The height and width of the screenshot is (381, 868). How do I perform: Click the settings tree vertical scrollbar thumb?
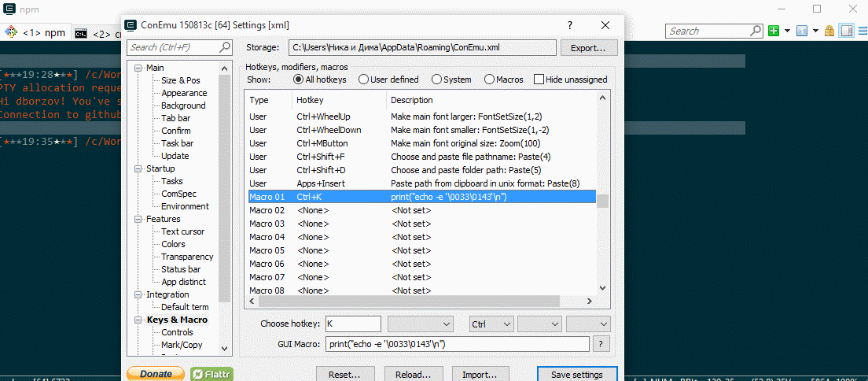coord(224,189)
